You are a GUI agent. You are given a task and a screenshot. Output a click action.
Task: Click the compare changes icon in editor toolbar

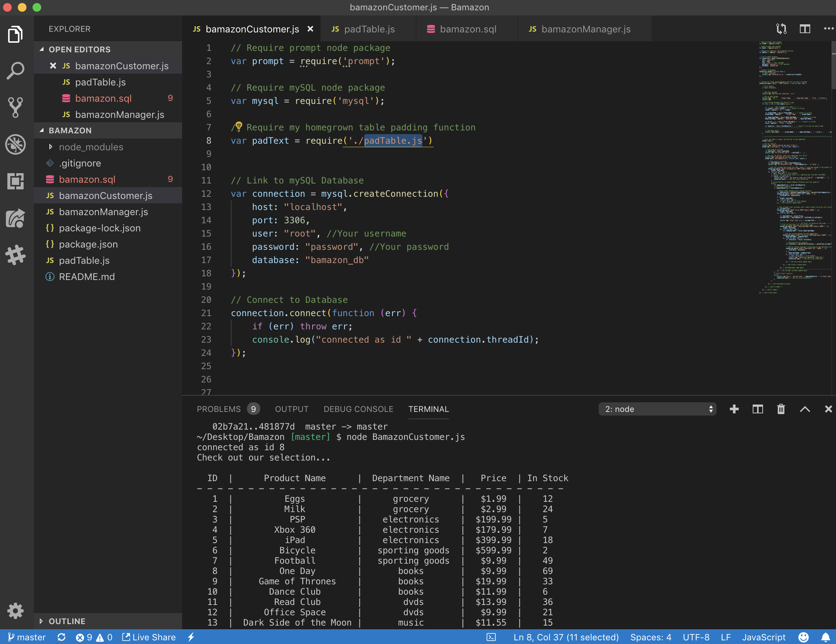(781, 29)
